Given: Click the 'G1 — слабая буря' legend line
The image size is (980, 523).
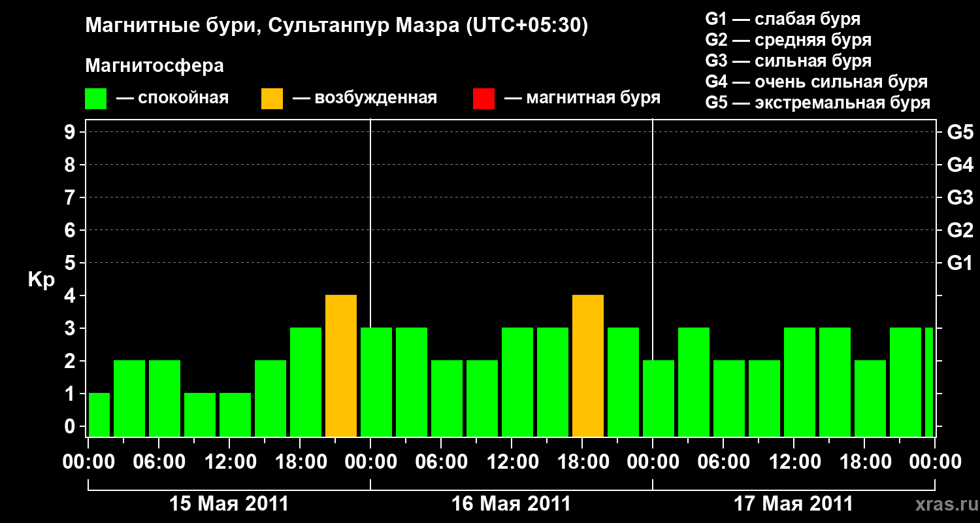Looking at the screenshot, I should point(783,19).
